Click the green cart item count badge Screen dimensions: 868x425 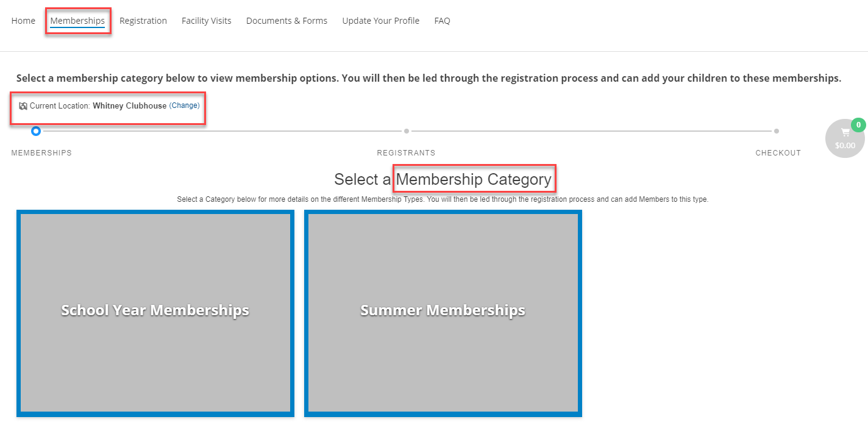click(x=859, y=124)
